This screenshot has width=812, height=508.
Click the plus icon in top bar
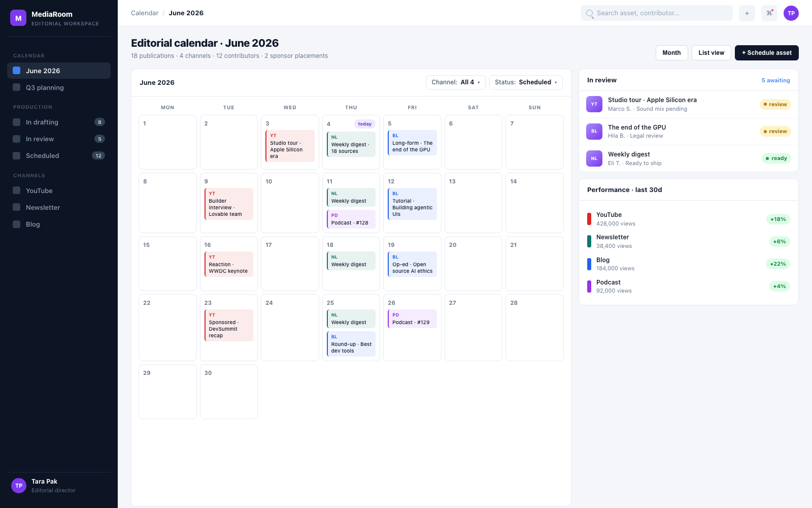pos(747,13)
